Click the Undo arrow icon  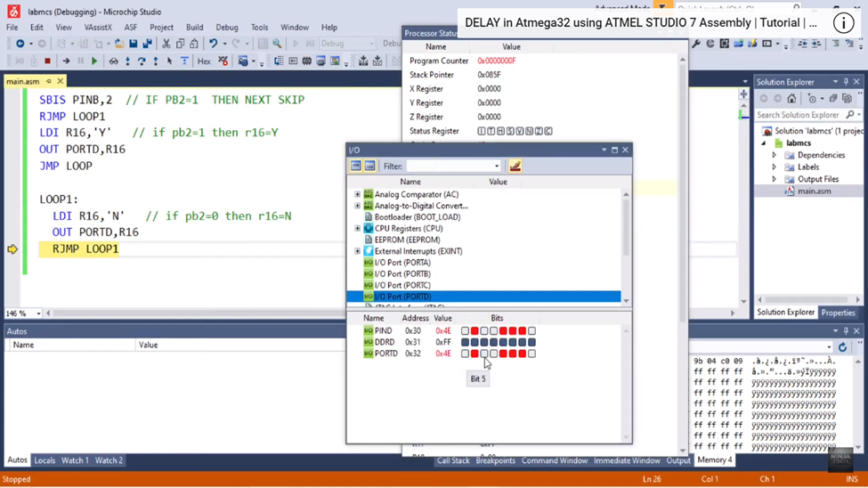pyautogui.click(x=213, y=44)
